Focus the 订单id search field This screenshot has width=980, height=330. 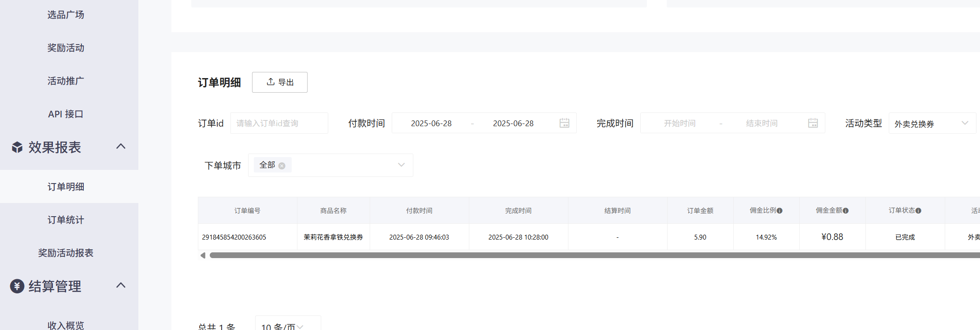pyautogui.click(x=279, y=123)
